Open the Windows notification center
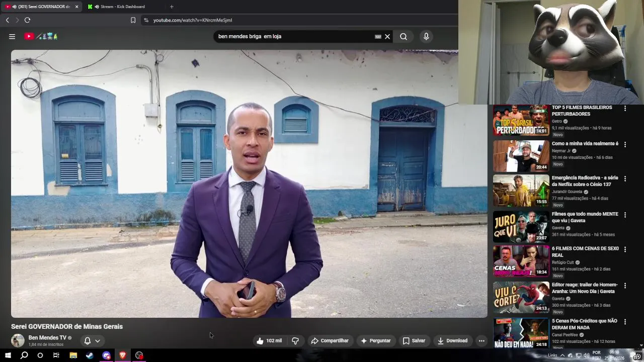 (x=636, y=355)
